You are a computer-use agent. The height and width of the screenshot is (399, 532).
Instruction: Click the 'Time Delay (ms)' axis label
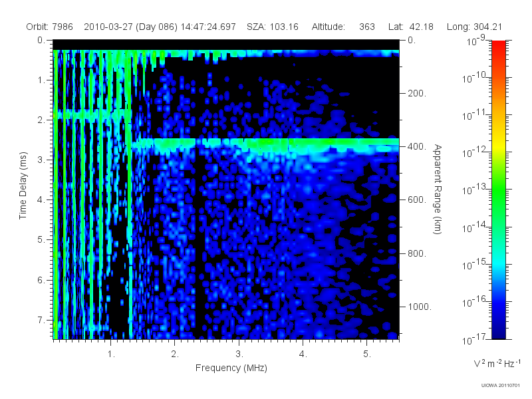pos(23,186)
